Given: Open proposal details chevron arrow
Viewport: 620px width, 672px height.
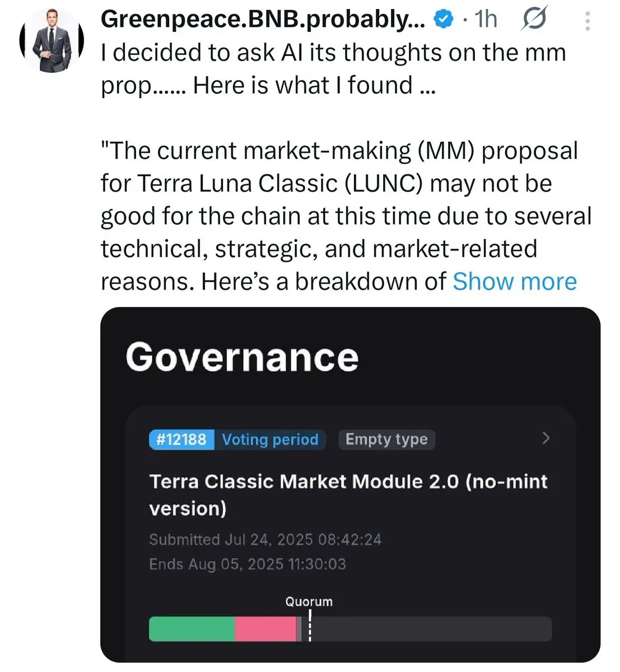Looking at the screenshot, I should 546,438.
